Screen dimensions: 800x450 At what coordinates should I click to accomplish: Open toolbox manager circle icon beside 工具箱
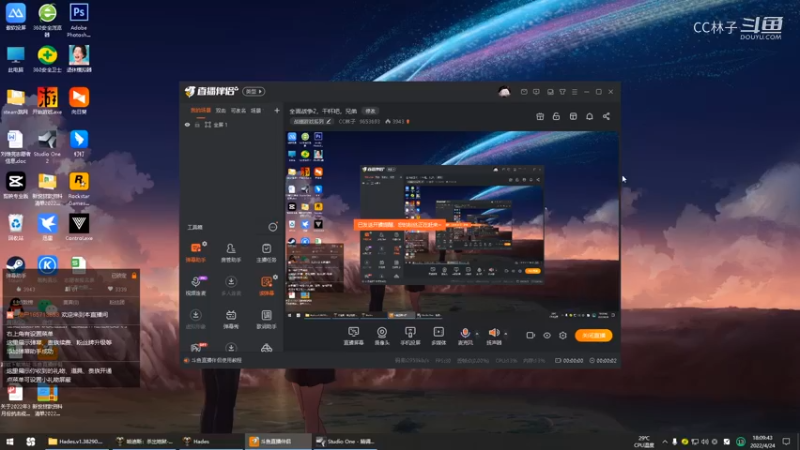click(x=273, y=227)
